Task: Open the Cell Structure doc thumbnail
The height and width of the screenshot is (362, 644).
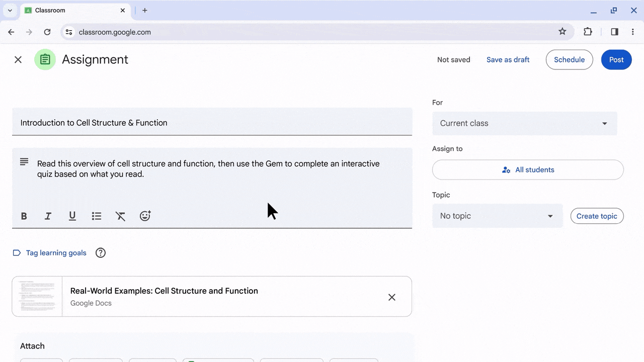Action: coord(37,297)
